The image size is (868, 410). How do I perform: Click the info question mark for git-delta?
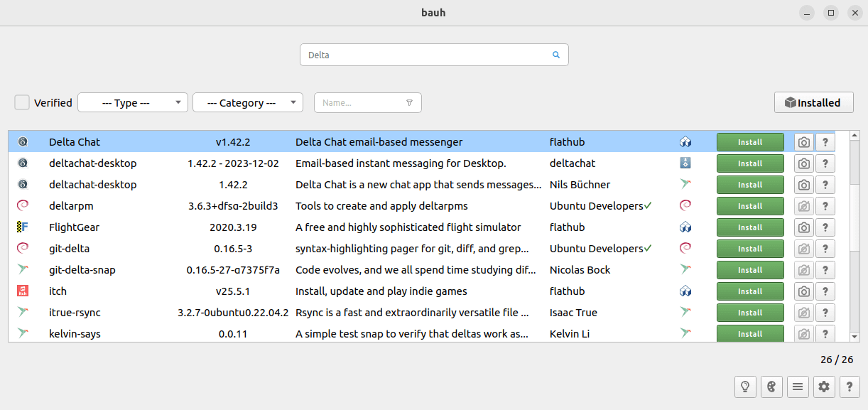(825, 249)
